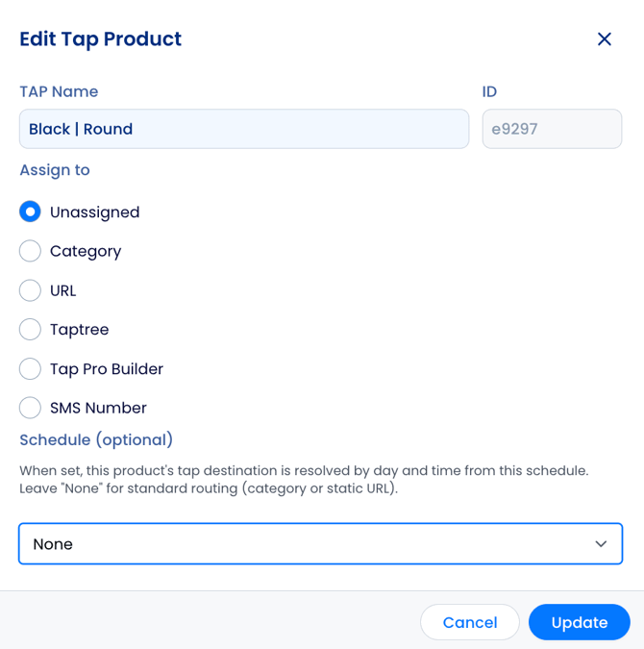The image size is (644, 649).
Task: Select the URL radio option
Action: coord(30,290)
